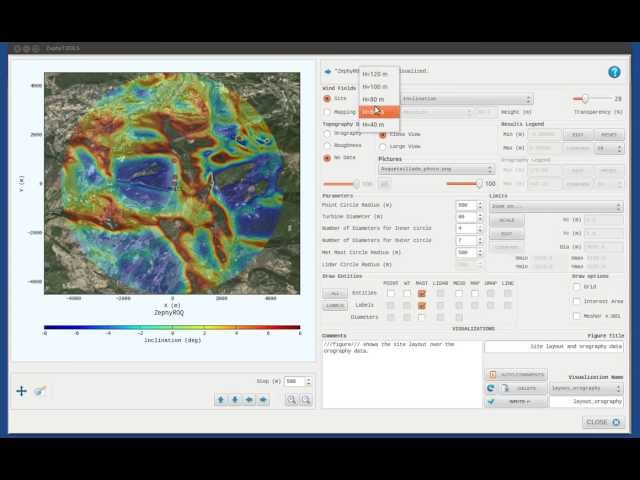Click the visualization name text field

tap(587, 402)
